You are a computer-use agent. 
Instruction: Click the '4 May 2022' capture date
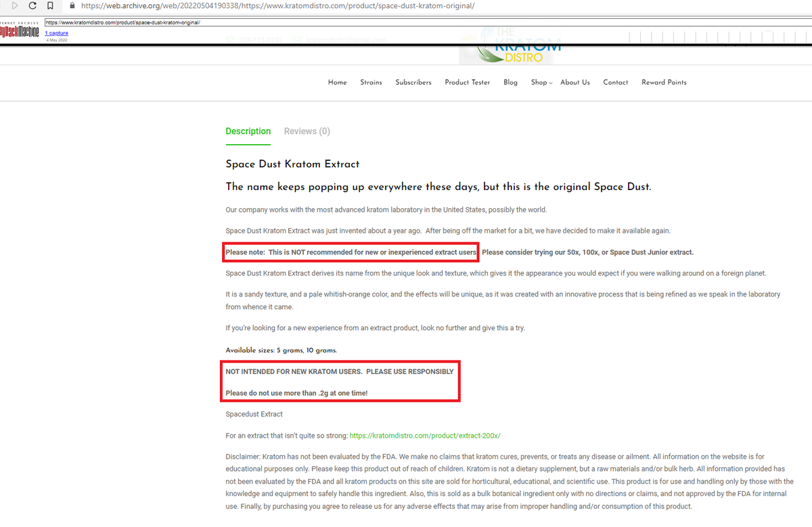point(57,40)
